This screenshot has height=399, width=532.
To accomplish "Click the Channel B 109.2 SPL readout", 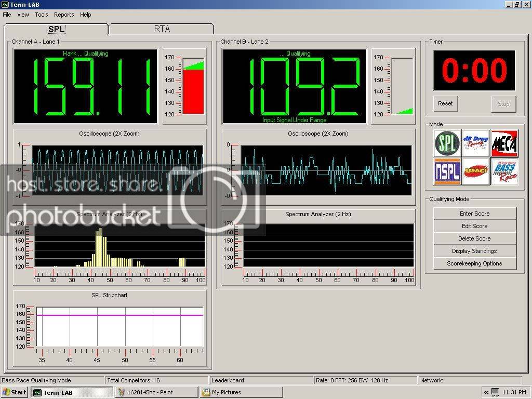I will [294, 87].
